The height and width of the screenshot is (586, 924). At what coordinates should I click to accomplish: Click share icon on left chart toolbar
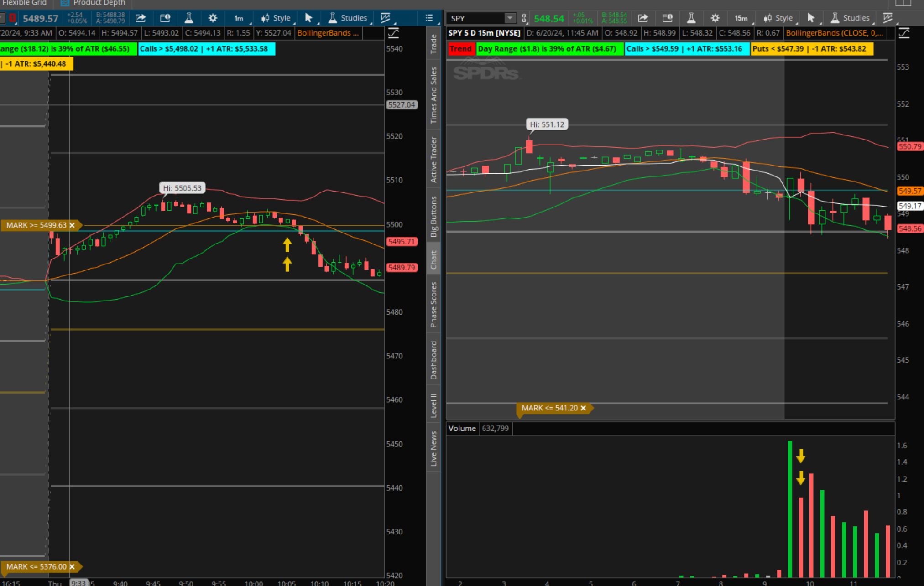(x=141, y=18)
